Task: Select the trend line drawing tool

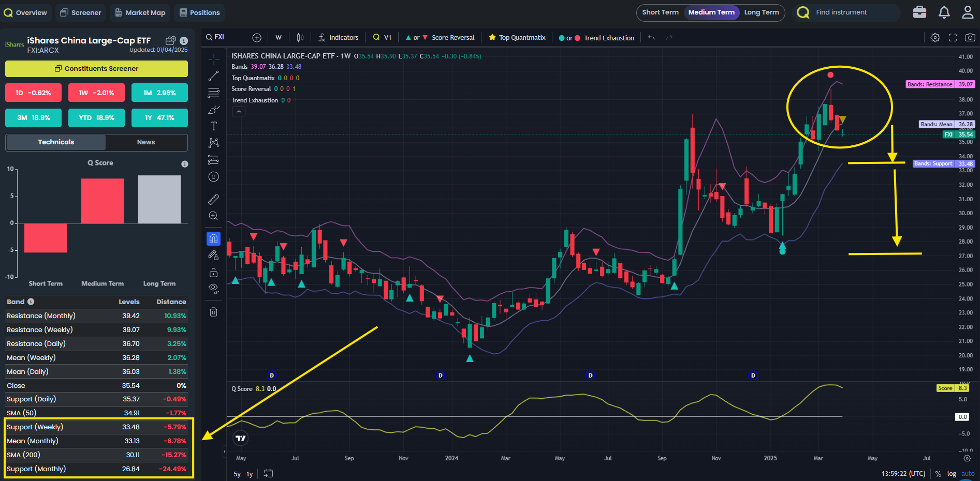Action: coord(213,76)
